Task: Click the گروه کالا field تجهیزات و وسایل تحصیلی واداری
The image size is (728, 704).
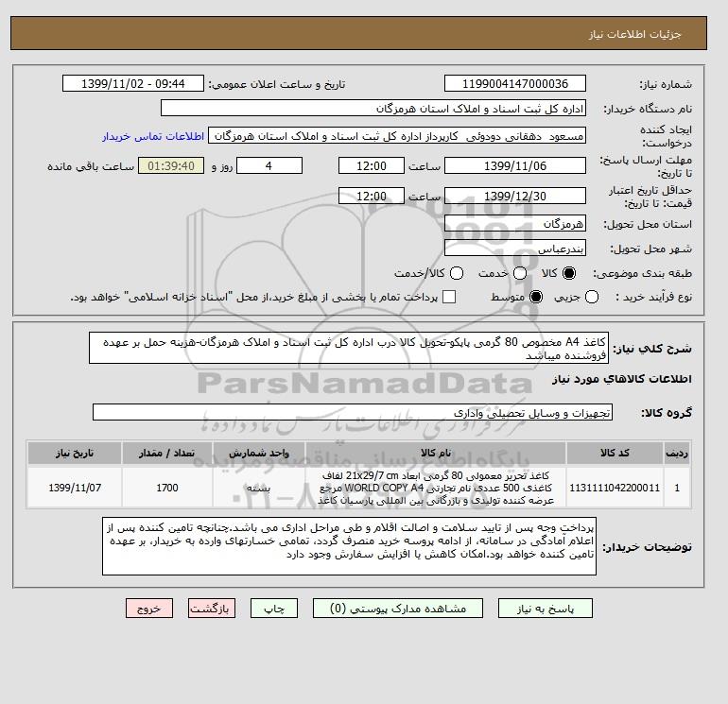Action: (x=353, y=412)
